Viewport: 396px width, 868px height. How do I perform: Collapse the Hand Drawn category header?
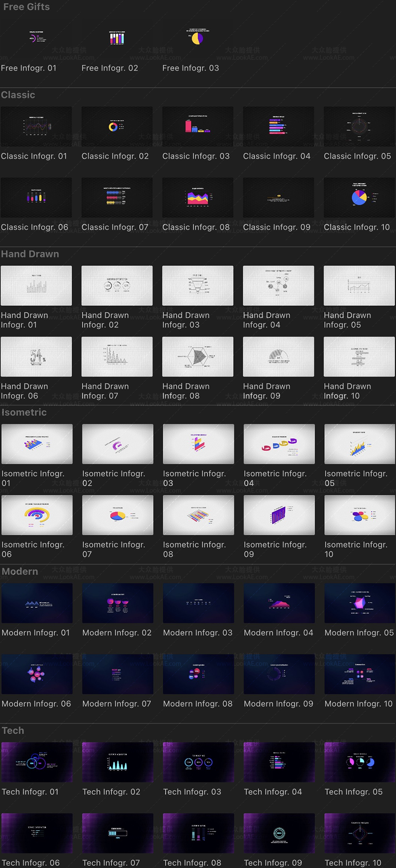[x=30, y=254]
